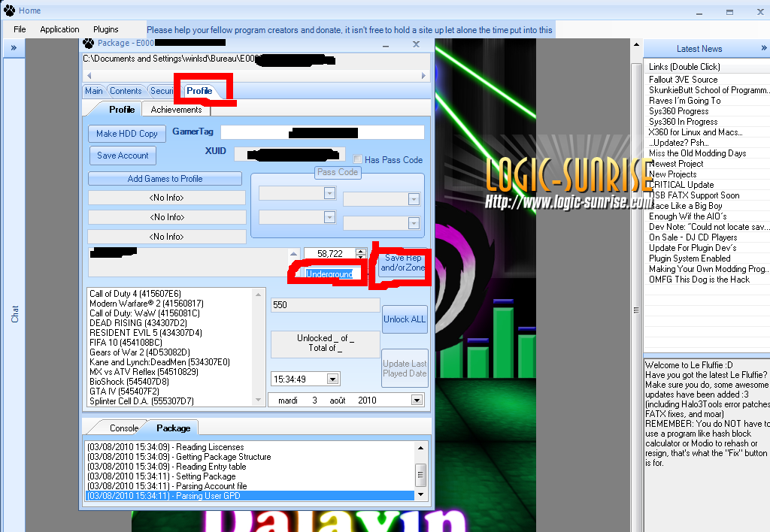The width and height of the screenshot is (770, 532).
Task: Click the first <No Info> game slot
Action: tap(166, 198)
